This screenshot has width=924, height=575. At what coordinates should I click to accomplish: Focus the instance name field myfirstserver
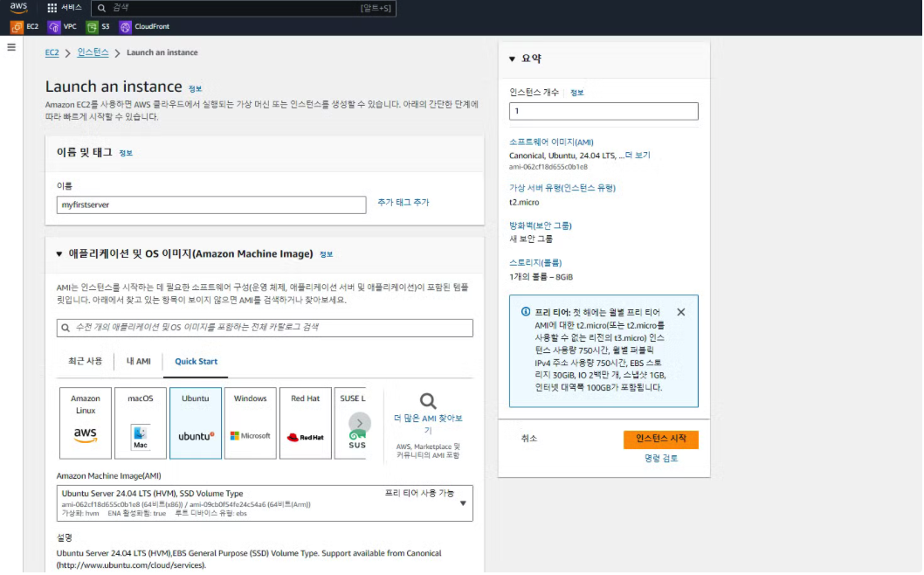pyautogui.click(x=211, y=204)
